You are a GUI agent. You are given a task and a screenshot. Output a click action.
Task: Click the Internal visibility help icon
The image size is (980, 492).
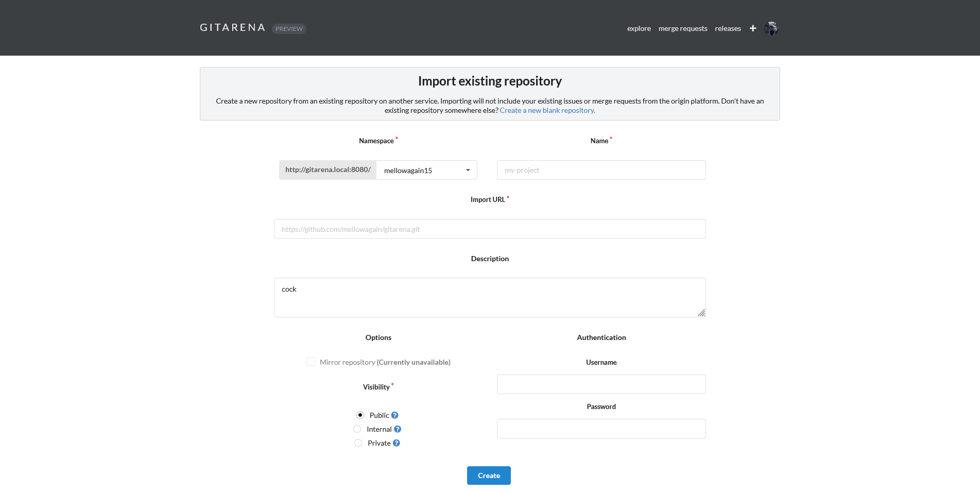tap(398, 429)
